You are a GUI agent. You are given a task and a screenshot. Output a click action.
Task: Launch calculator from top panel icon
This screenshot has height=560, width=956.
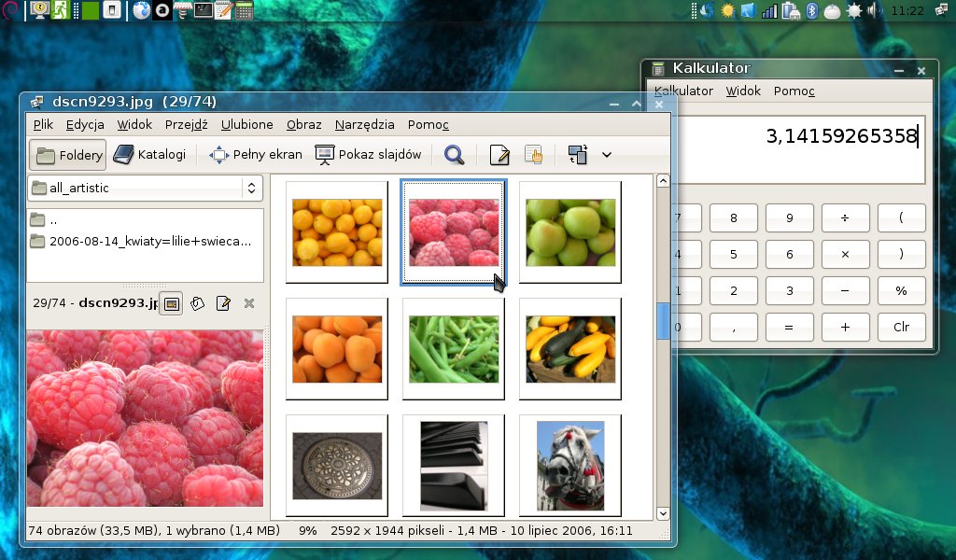coord(244,10)
